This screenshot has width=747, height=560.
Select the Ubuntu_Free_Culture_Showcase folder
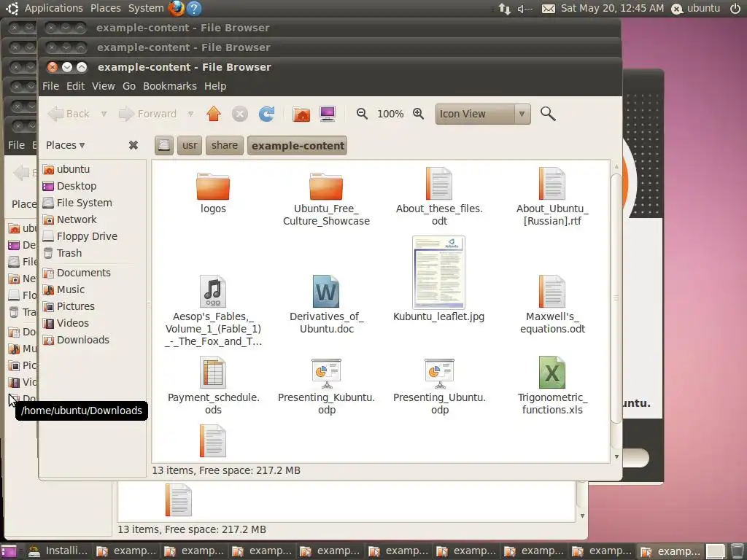pos(326,200)
